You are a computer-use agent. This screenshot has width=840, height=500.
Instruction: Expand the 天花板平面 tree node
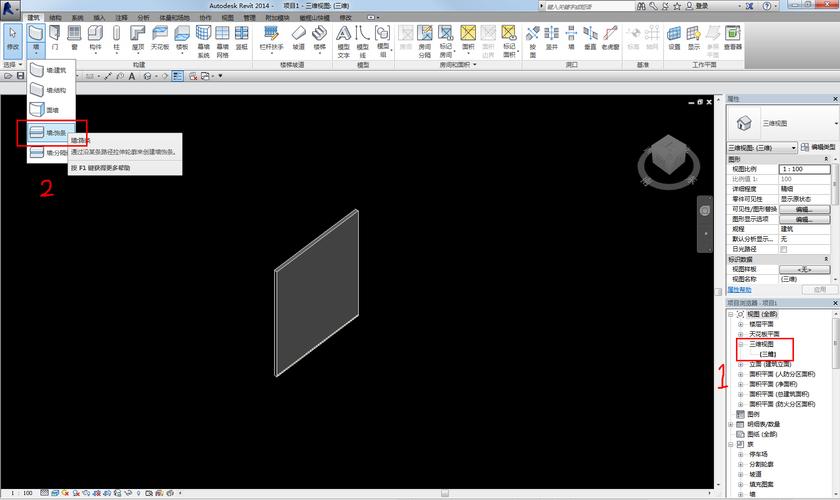740,334
